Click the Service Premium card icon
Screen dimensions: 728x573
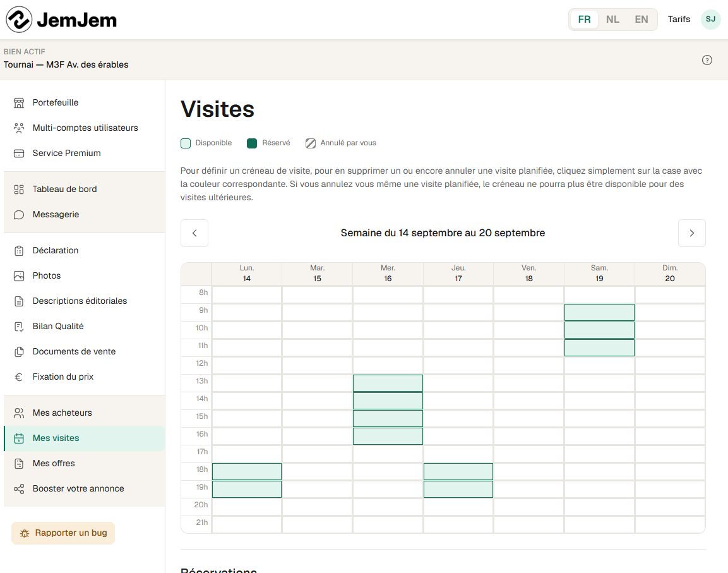coord(18,154)
